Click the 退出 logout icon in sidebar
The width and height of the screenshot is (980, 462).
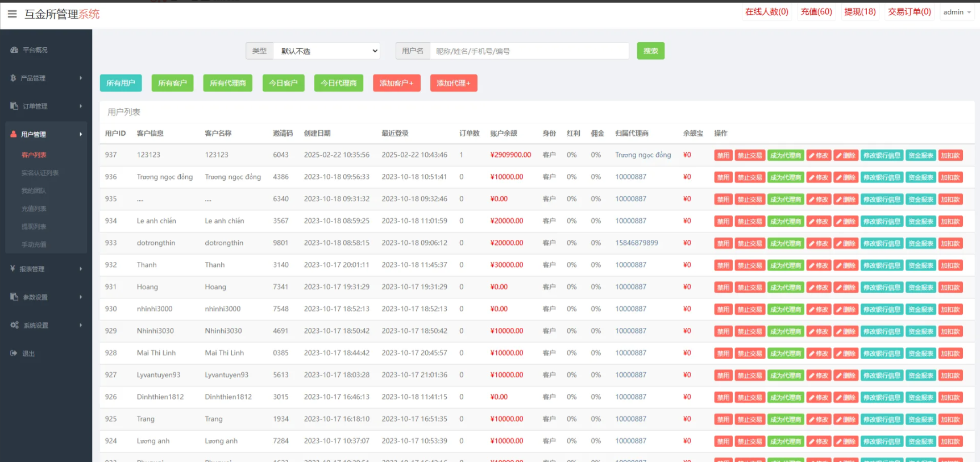coord(14,353)
